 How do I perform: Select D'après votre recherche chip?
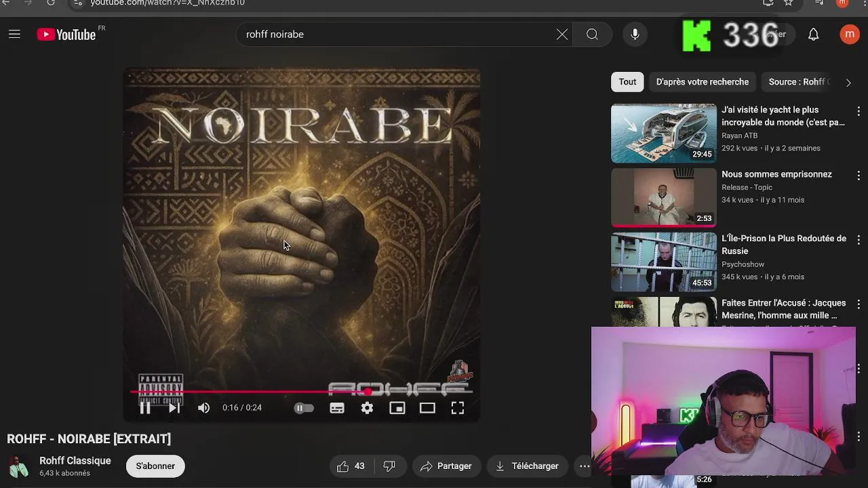tap(703, 82)
